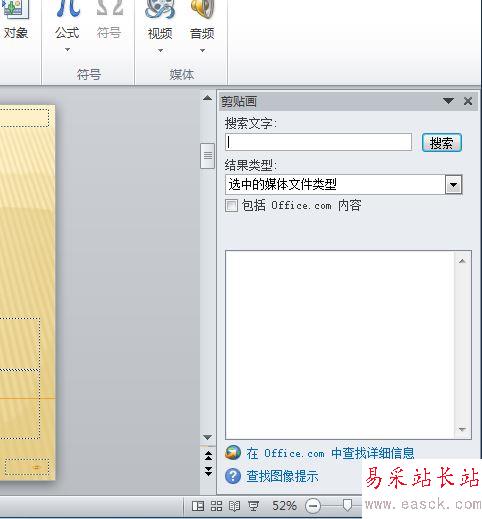Click the slide pane vertical scrollbar thumb

point(207,156)
